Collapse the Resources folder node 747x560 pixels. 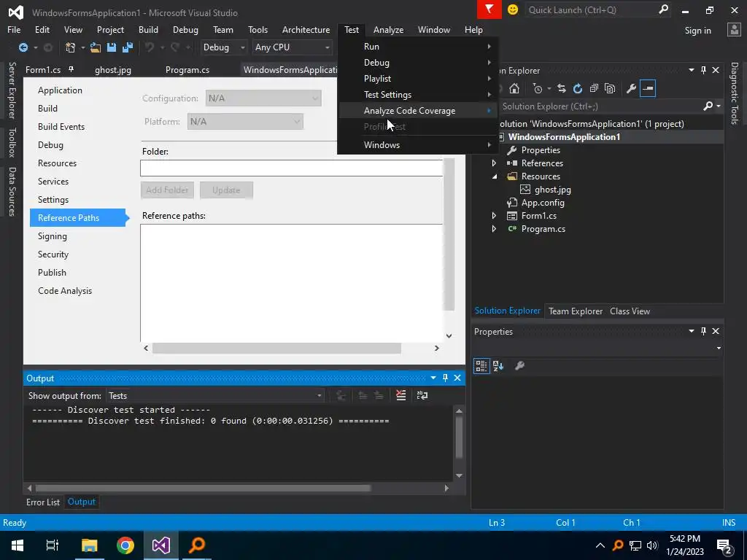(495, 176)
